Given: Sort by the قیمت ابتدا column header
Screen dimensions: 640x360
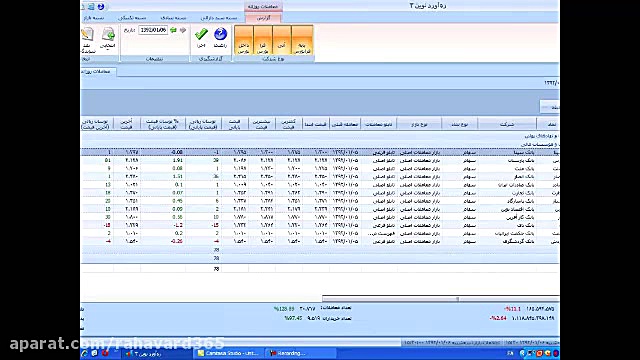Looking at the screenshot, I should pos(316,124).
